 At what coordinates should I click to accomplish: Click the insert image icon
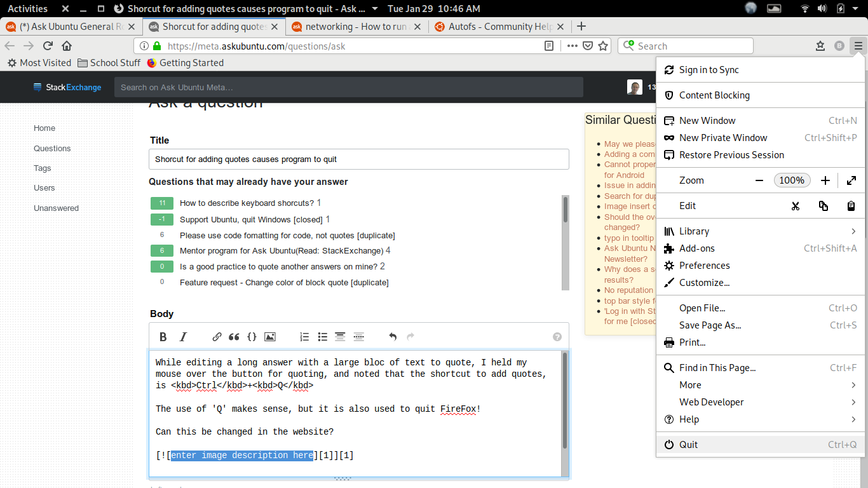pyautogui.click(x=270, y=337)
